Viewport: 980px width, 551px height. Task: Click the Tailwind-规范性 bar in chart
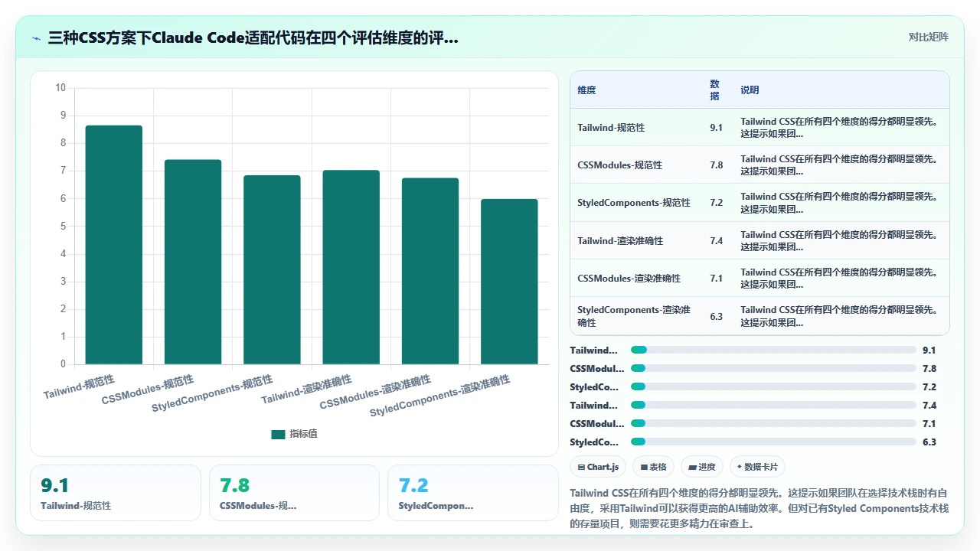[114, 245]
